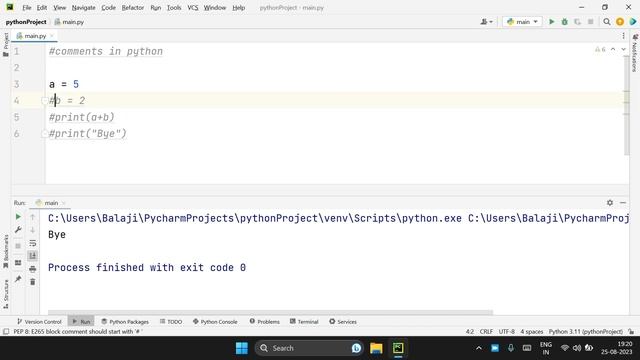640x360 pixels.
Task: Toggle scroll to end in Run console
Action: [x=33, y=256]
